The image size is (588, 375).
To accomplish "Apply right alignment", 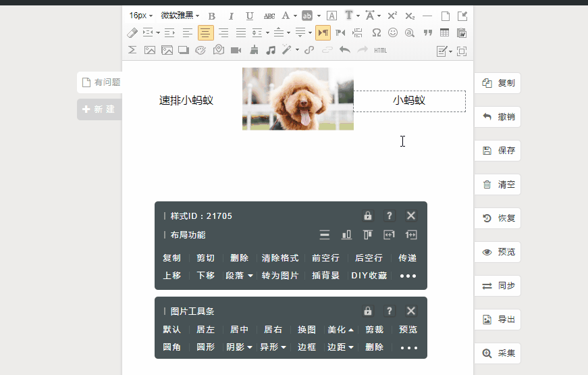I will [223, 33].
